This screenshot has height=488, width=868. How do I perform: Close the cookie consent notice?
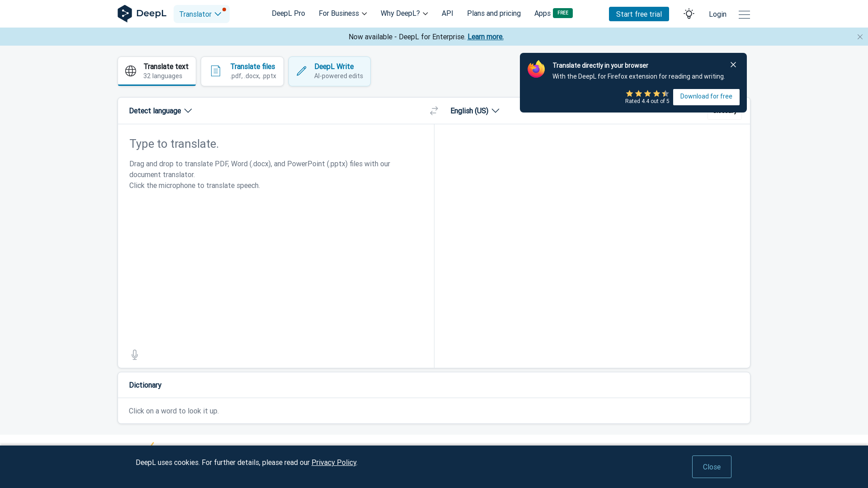(x=711, y=467)
